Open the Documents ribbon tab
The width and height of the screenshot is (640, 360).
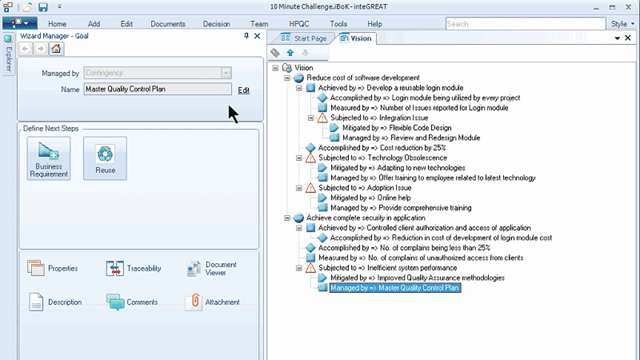pyautogui.click(x=168, y=24)
